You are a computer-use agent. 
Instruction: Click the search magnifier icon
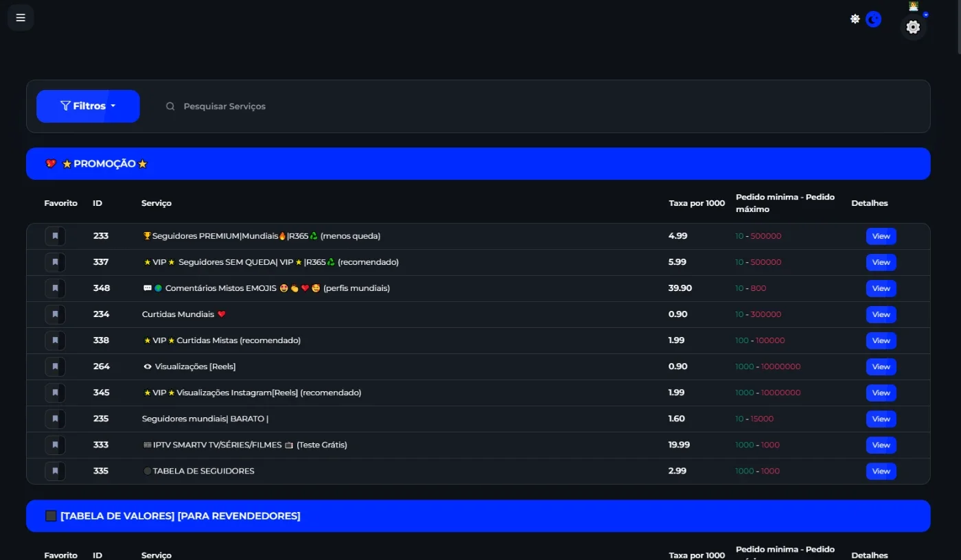tap(170, 106)
